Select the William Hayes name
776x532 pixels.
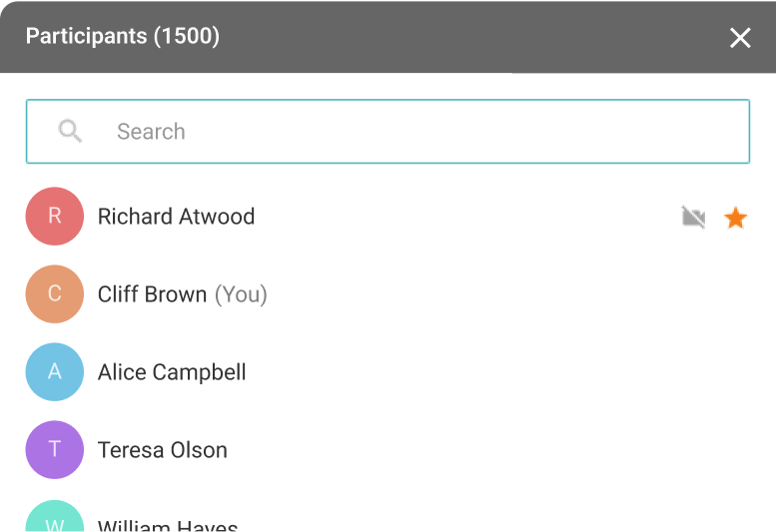click(x=168, y=525)
